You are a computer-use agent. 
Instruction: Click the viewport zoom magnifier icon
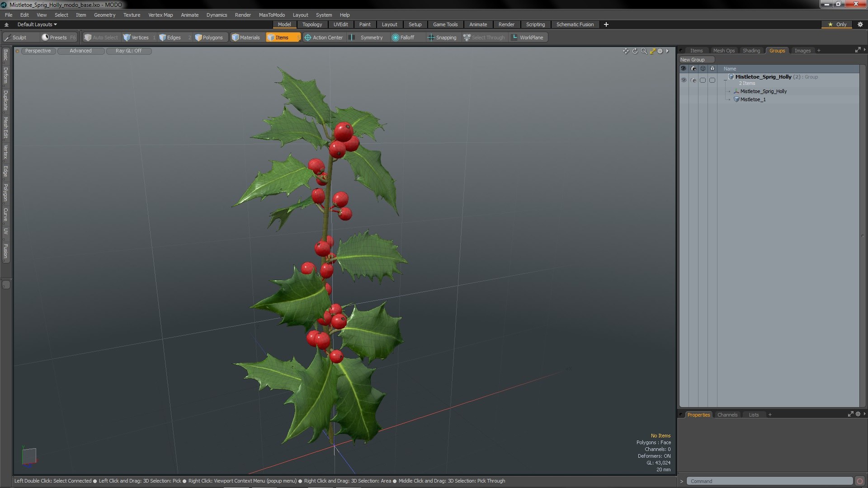coord(644,51)
